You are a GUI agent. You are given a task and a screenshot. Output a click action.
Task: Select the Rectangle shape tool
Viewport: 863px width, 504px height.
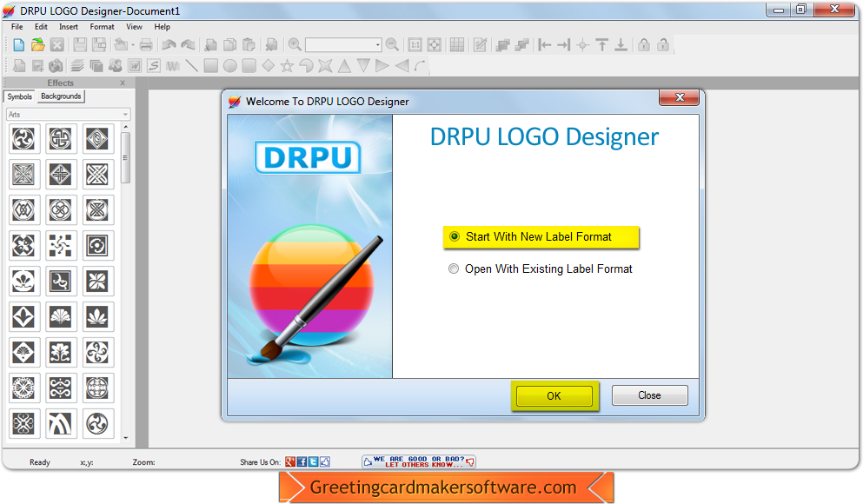(211, 66)
